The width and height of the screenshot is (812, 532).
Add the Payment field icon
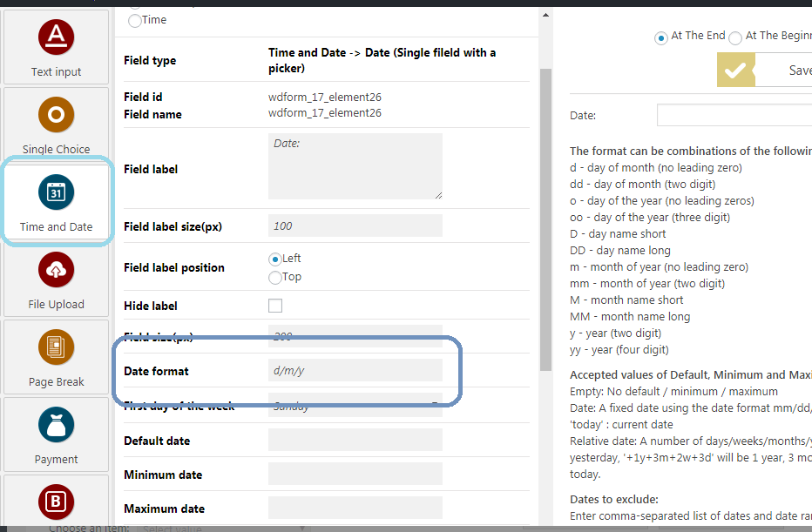point(56,425)
